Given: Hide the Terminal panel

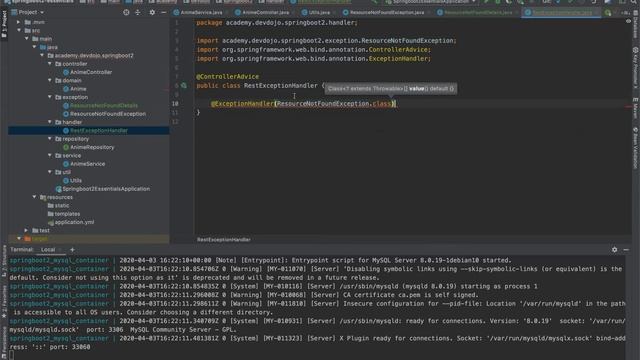Looking at the screenshot, I should point(626,249).
